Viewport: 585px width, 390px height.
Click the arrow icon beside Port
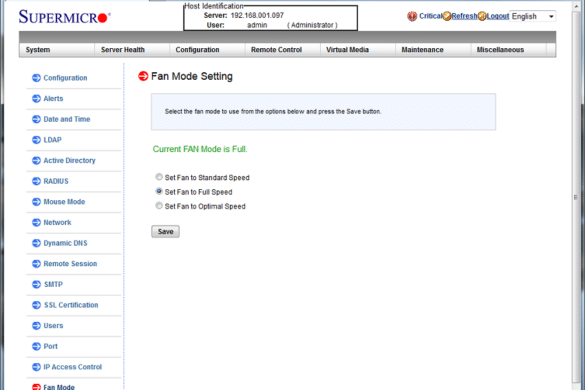point(36,346)
